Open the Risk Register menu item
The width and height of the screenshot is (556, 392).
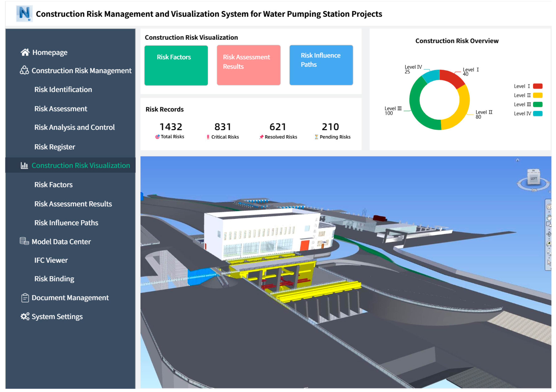[55, 147]
